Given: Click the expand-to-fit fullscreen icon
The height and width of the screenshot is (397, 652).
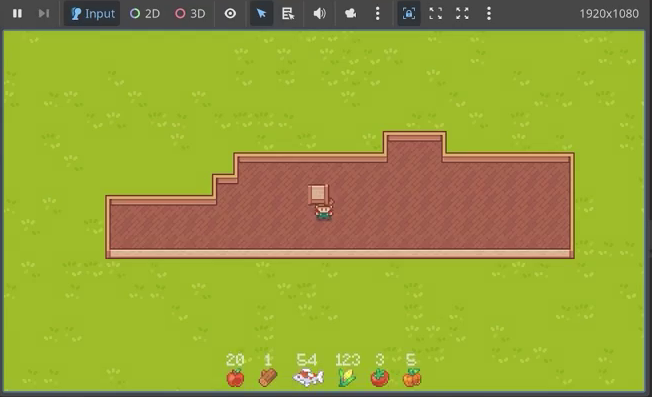Looking at the screenshot, I should pyautogui.click(x=462, y=13).
